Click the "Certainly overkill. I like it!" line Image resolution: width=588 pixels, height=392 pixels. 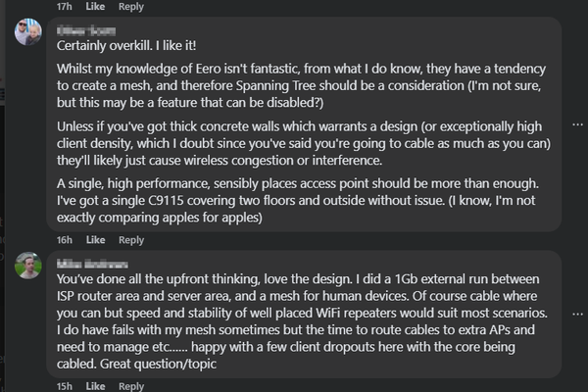point(127,45)
